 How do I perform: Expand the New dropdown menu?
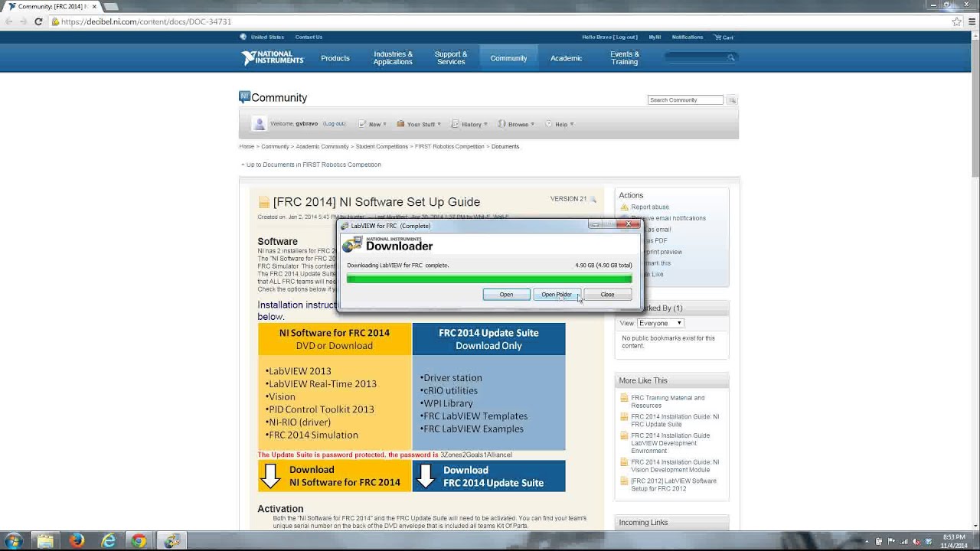point(373,124)
